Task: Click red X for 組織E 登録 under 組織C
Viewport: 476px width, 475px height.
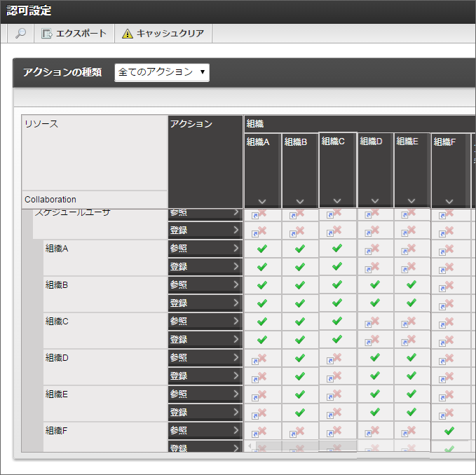Action: click(x=337, y=413)
